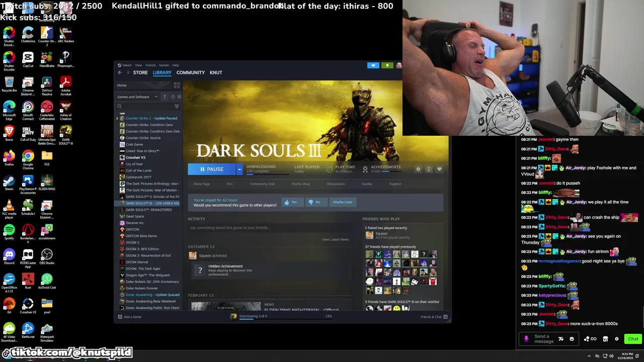Click Add a Game at bottom
This screenshot has height=362, width=644.
coord(129,317)
